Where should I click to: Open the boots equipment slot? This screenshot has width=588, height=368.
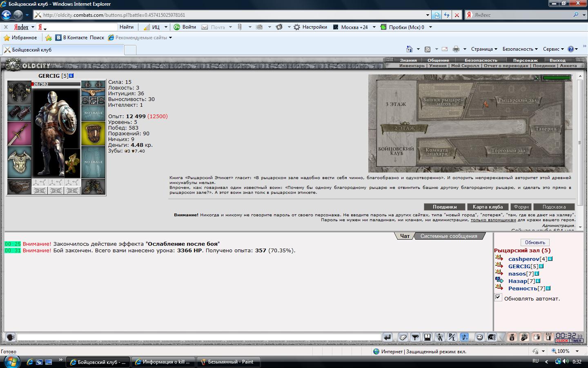click(93, 186)
